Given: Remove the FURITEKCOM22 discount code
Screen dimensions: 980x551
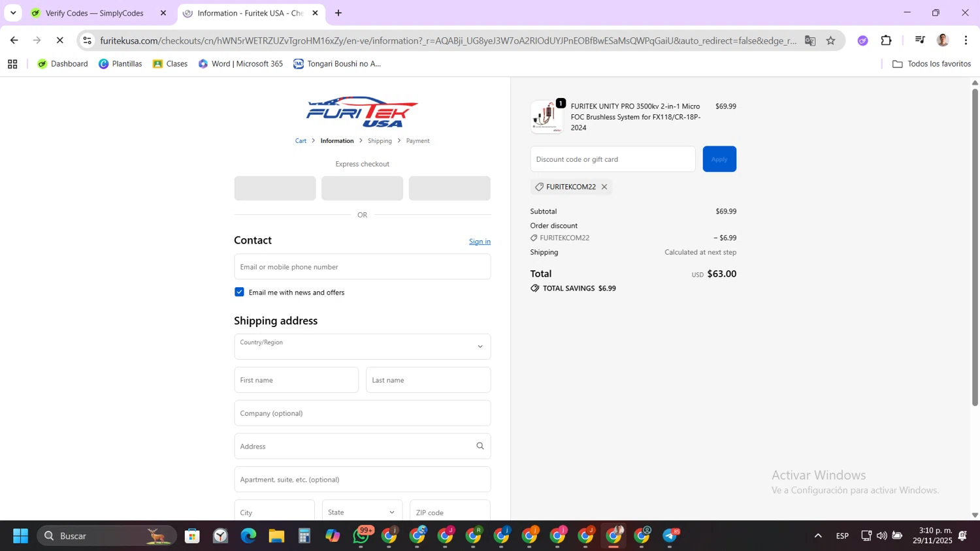Looking at the screenshot, I should [604, 187].
